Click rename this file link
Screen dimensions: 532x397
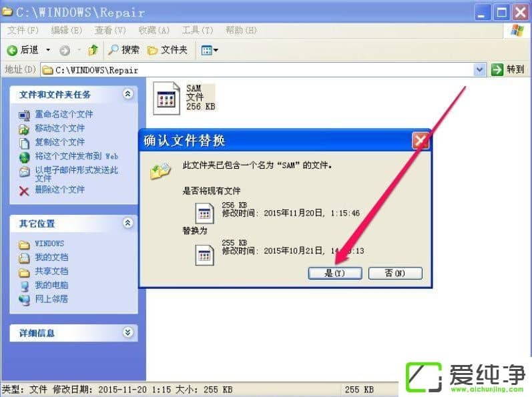click(x=63, y=114)
